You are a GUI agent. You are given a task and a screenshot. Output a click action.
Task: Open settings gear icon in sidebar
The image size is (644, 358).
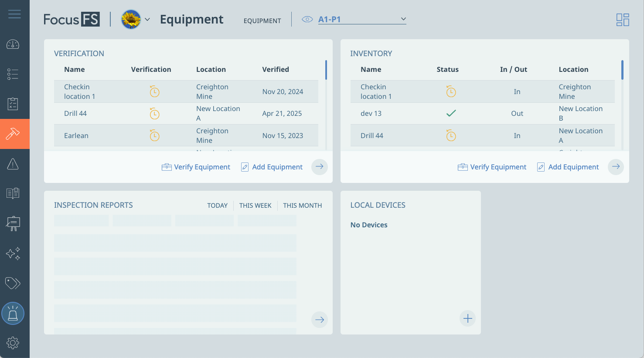(13, 343)
